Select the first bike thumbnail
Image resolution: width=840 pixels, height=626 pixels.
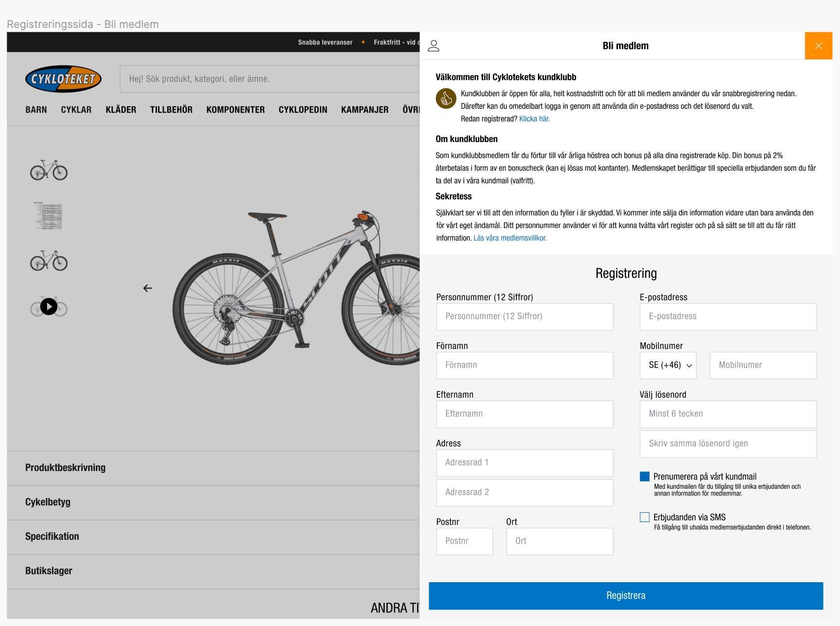tap(49, 170)
